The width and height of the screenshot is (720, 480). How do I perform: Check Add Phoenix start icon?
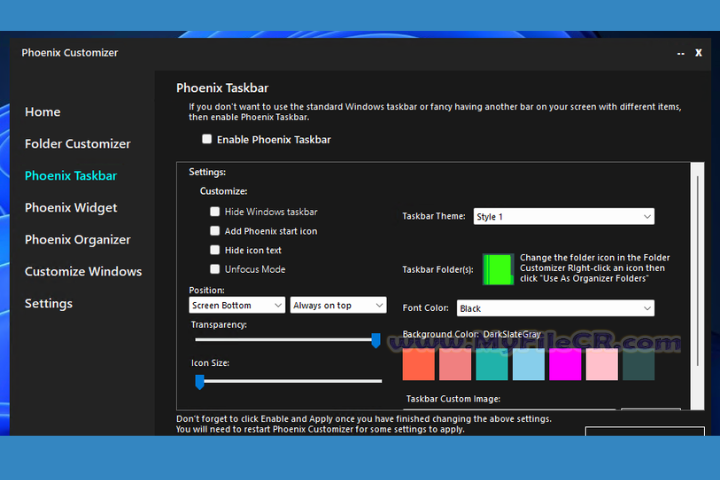pos(214,231)
